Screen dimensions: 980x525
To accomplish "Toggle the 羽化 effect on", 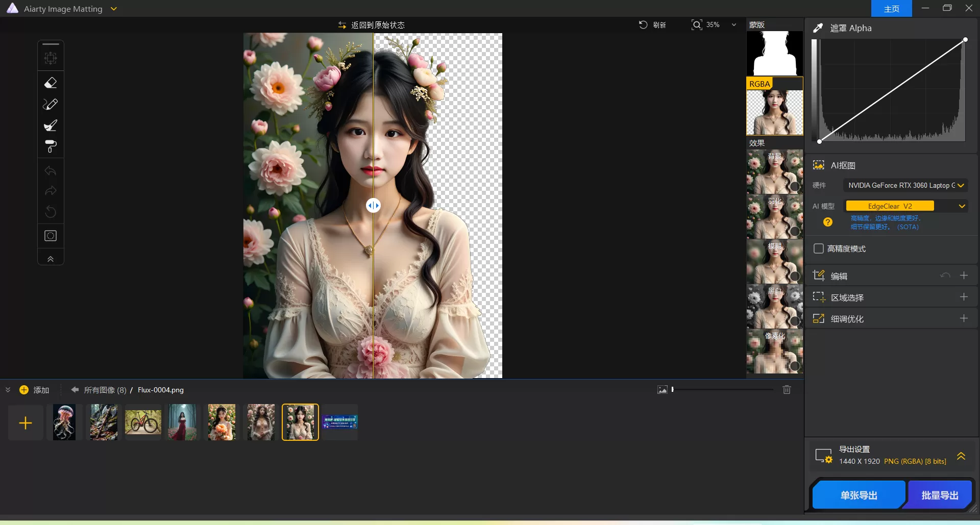I will (x=794, y=231).
